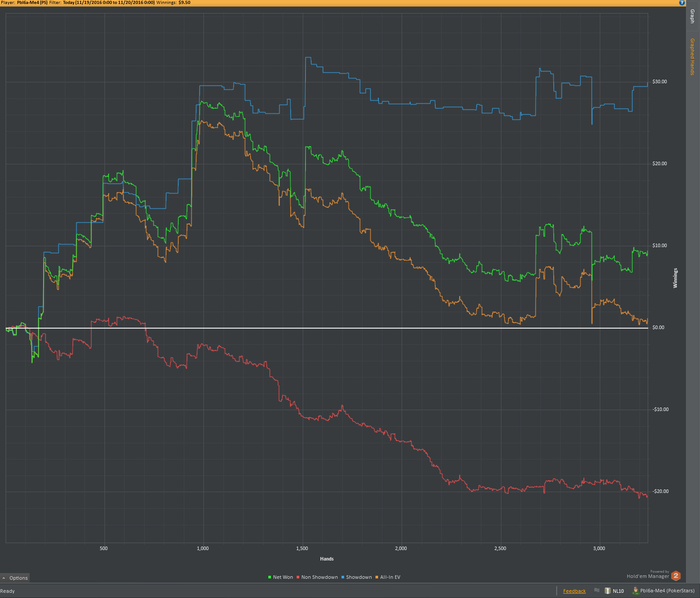Click the PbI6a-Me4 player icon in status bar

point(635,591)
